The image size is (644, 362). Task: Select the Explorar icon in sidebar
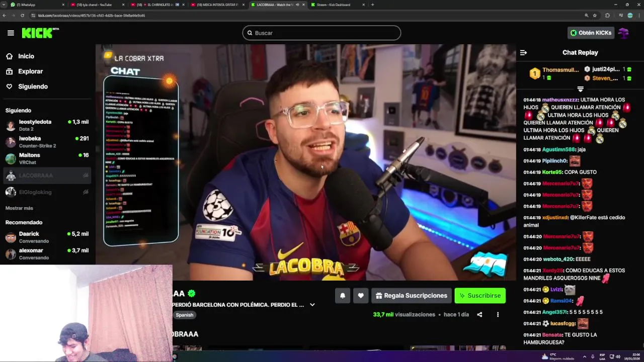coord(9,71)
